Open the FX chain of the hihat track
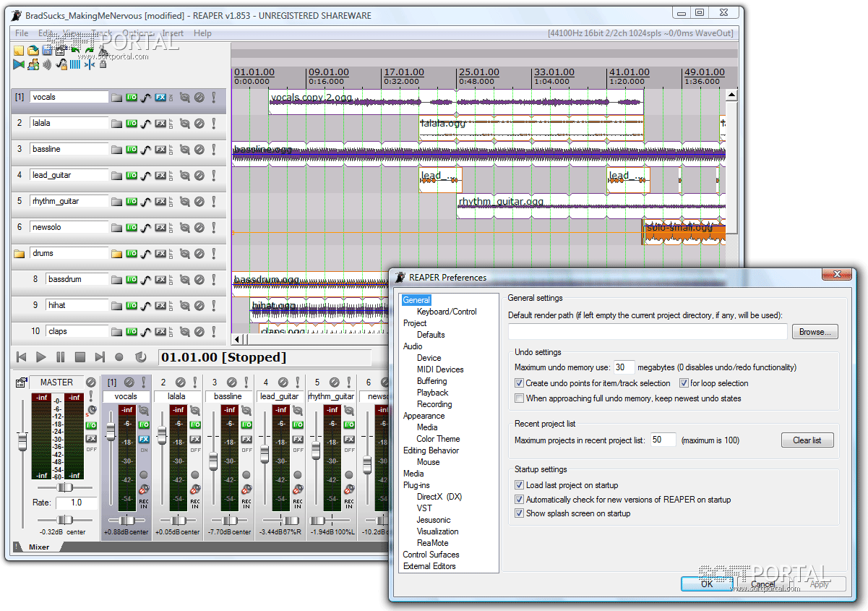Image resolution: width=868 pixels, height=611 pixels. tap(160, 306)
